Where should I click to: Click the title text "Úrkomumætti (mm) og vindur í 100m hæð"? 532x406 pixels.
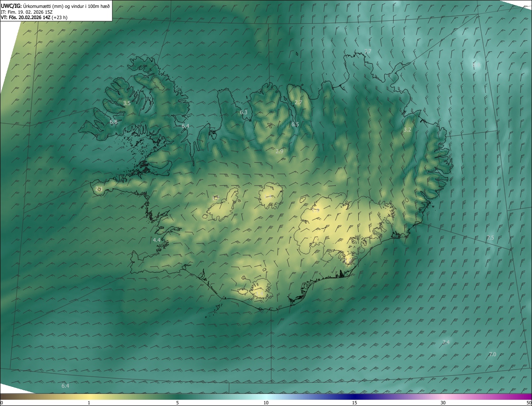[x=66, y=5]
